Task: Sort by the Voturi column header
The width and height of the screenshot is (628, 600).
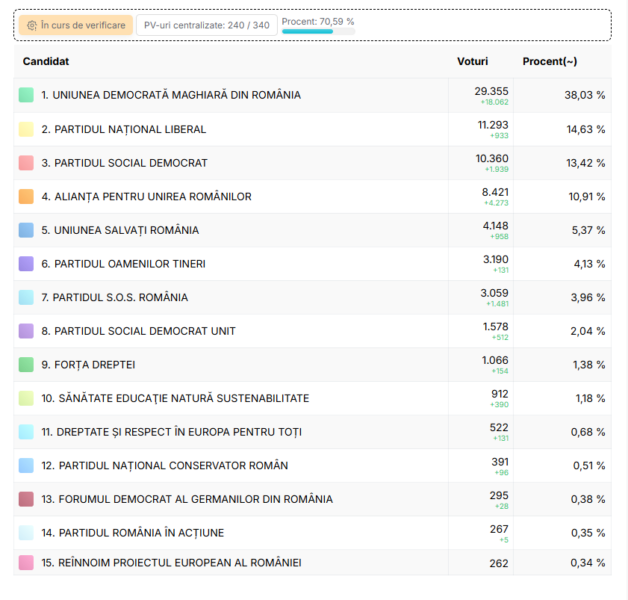Action: [472, 62]
